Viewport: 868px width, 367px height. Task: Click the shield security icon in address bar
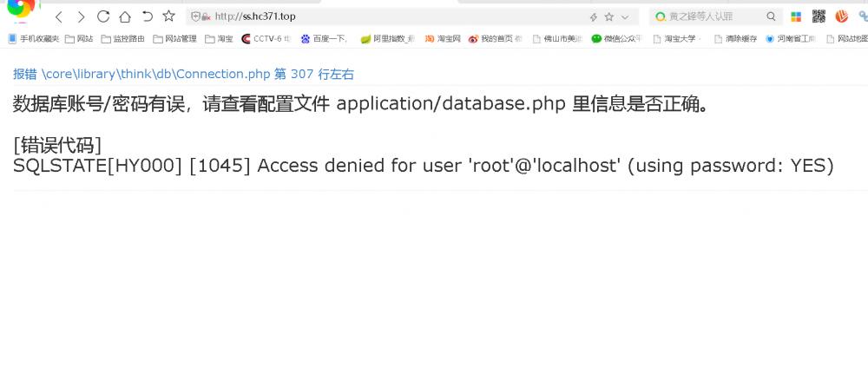[195, 16]
